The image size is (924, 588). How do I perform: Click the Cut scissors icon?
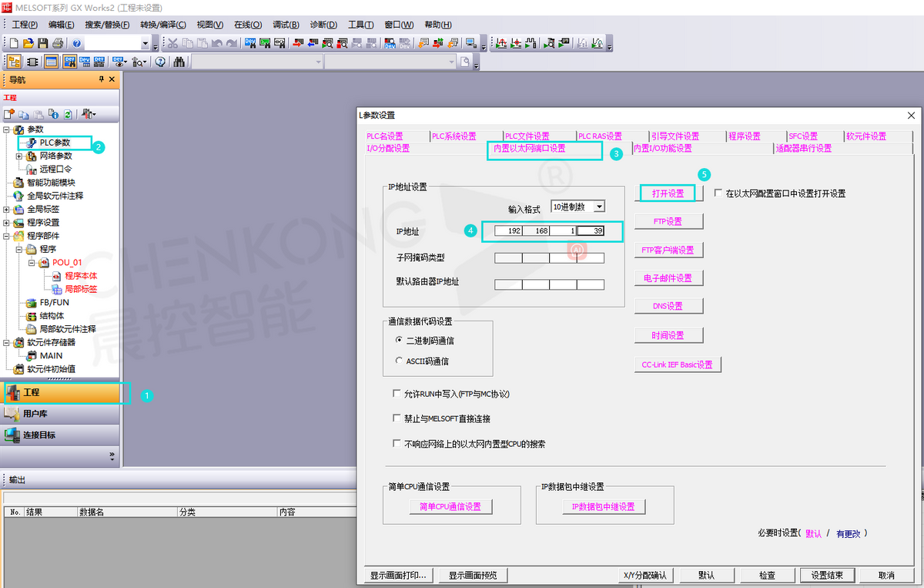point(172,44)
